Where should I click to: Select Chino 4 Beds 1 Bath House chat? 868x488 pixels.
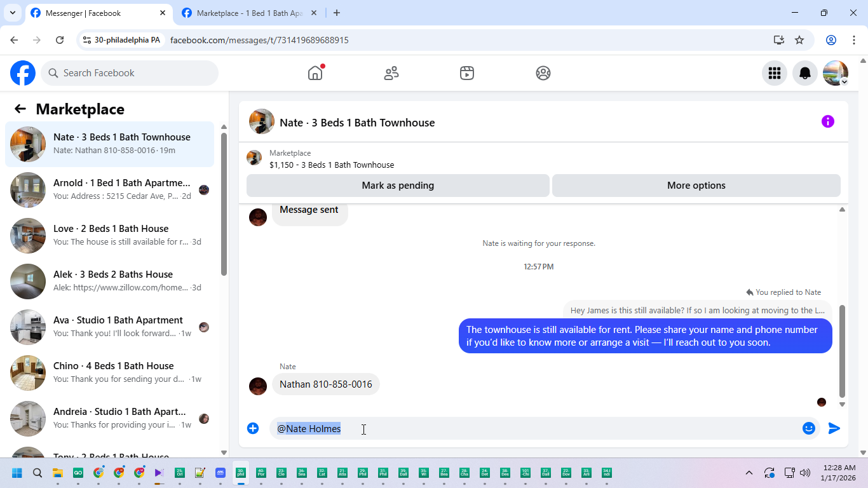tap(110, 373)
